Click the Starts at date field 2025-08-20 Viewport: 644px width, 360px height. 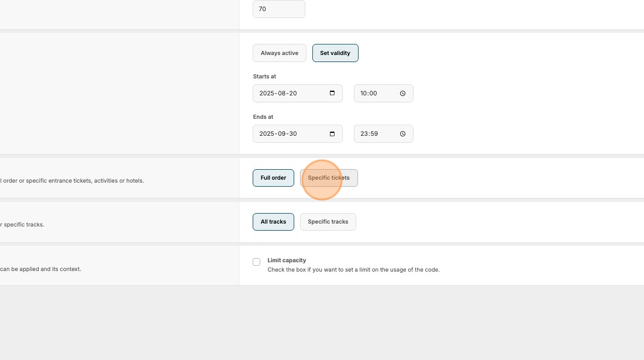(x=298, y=93)
